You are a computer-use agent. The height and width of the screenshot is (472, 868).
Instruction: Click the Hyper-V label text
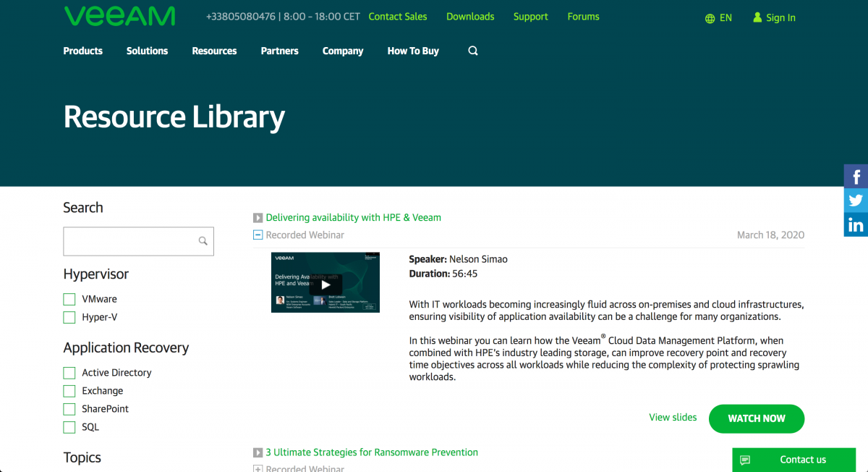click(x=100, y=317)
